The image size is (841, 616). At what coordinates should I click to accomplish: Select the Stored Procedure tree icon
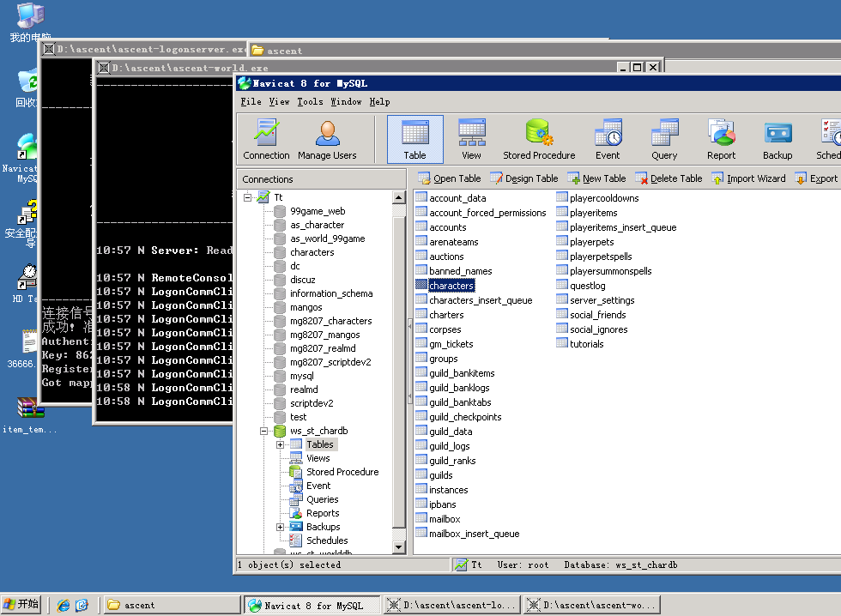pos(296,472)
